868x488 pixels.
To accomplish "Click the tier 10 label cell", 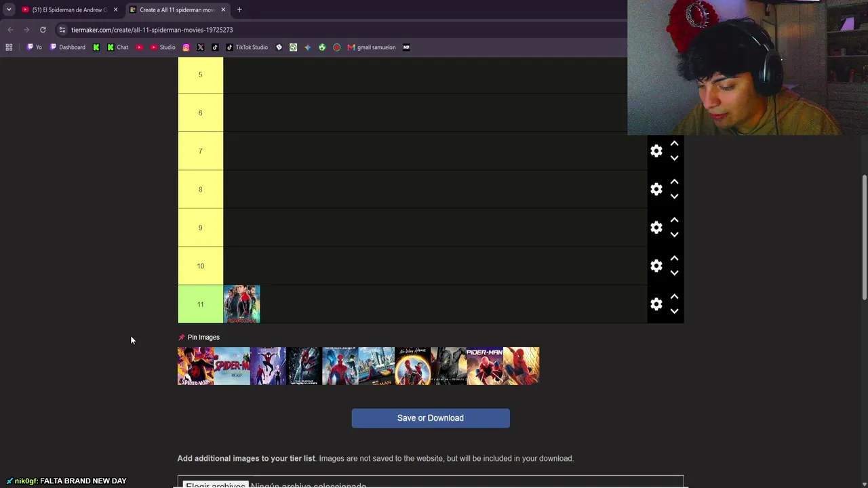I will click(200, 266).
